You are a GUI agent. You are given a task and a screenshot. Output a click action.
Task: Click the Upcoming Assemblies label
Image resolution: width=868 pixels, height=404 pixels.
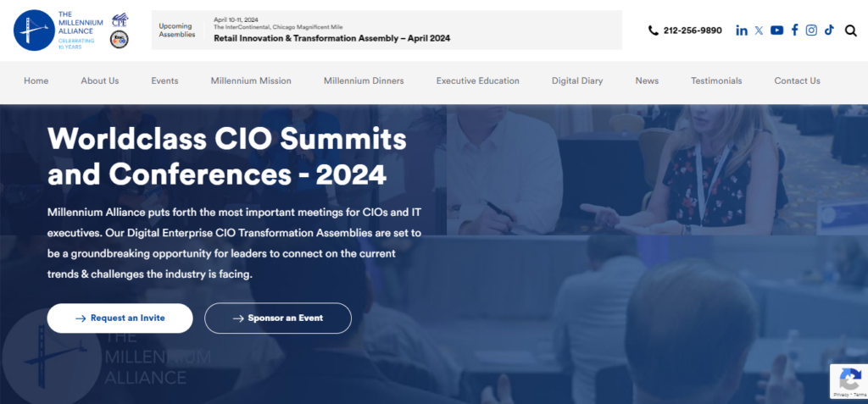[177, 30]
